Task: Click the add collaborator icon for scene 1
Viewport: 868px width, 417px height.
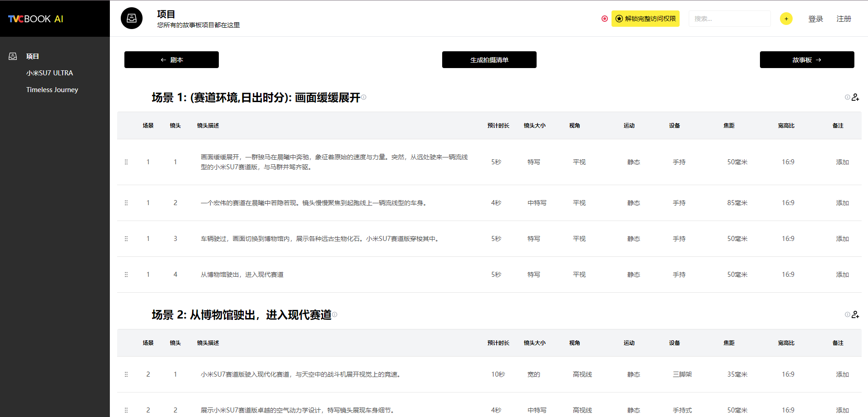Action: pyautogui.click(x=855, y=97)
